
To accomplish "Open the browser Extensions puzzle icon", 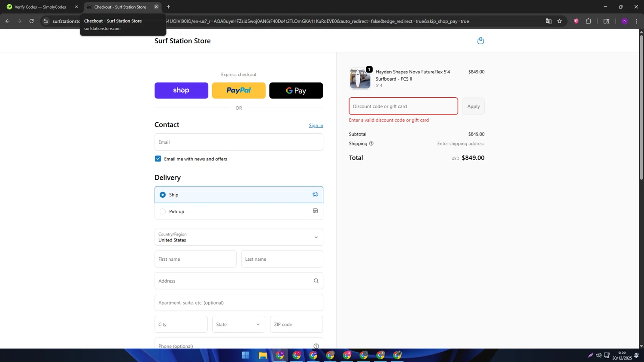I will click(589, 21).
